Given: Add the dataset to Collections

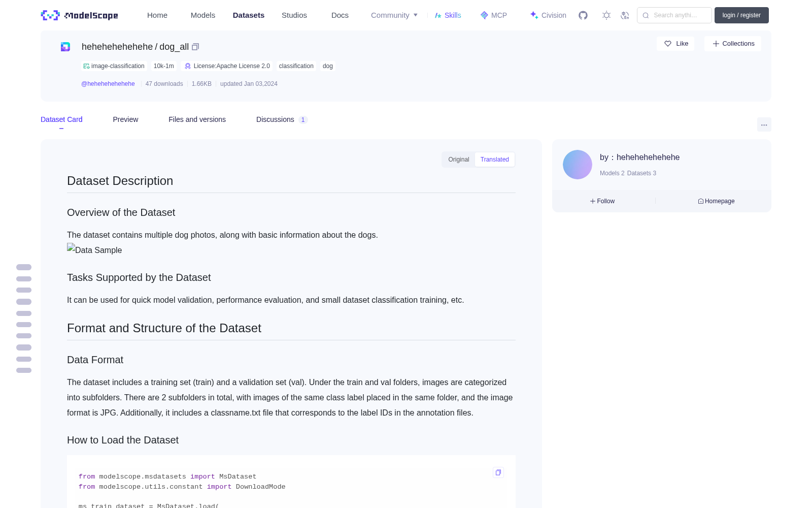Looking at the screenshot, I should pyautogui.click(x=733, y=44).
